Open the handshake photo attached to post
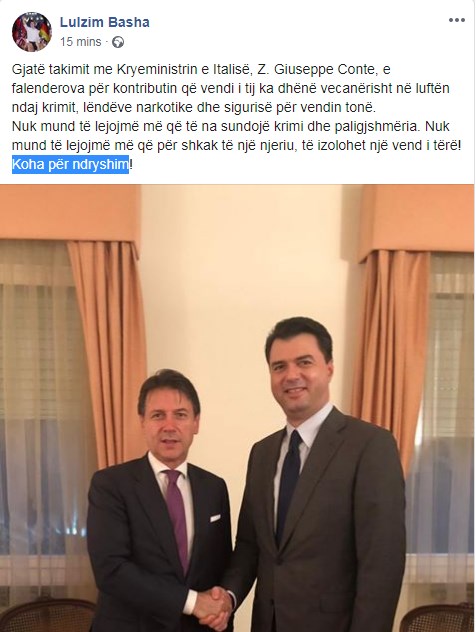The height and width of the screenshot is (632, 476). tap(237, 408)
